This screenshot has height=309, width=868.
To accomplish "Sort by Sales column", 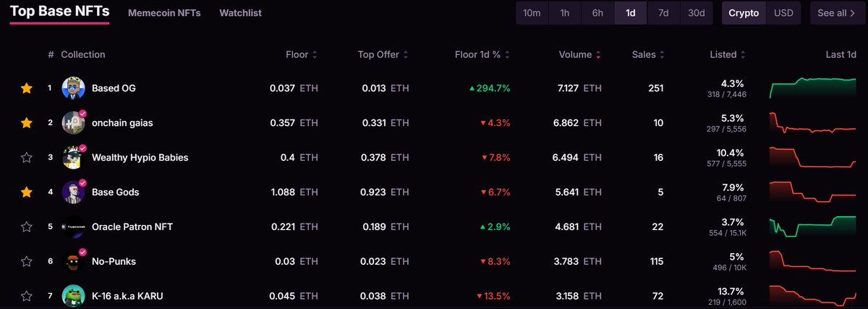I will tap(648, 54).
